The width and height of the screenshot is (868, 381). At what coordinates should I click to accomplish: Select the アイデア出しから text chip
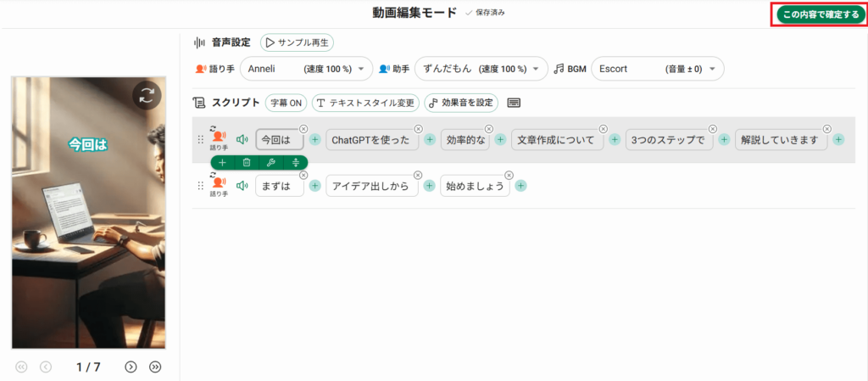click(x=372, y=186)
